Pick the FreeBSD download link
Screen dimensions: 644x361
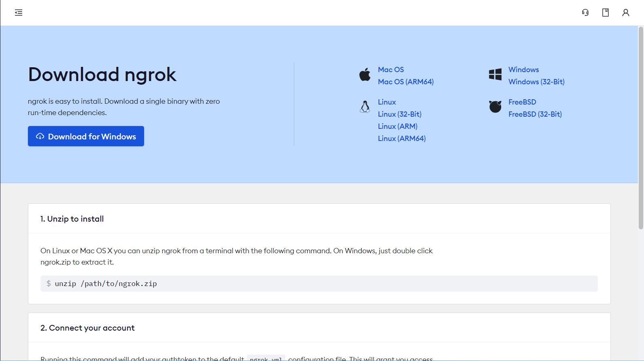click(x=522, y=102)
